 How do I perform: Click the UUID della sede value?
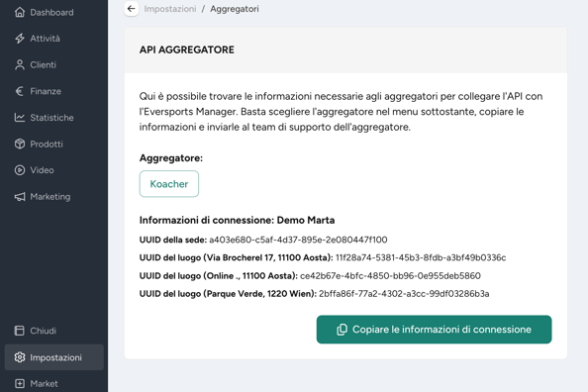pos(298,240)
